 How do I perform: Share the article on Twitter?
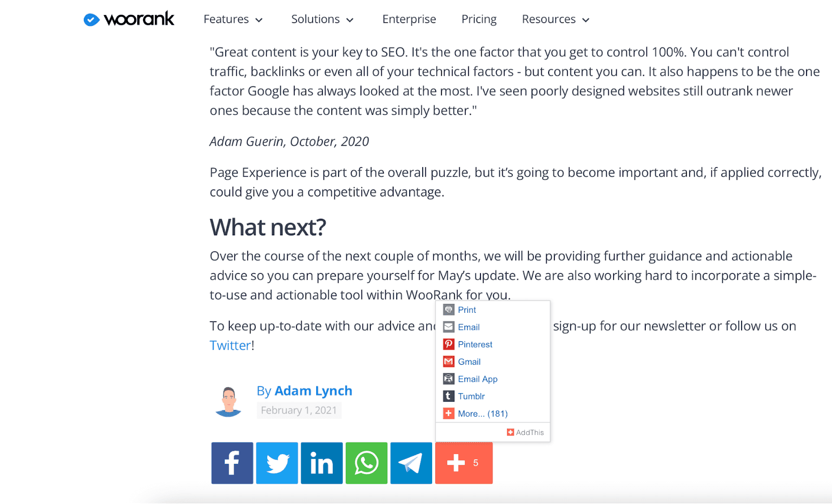277,463
